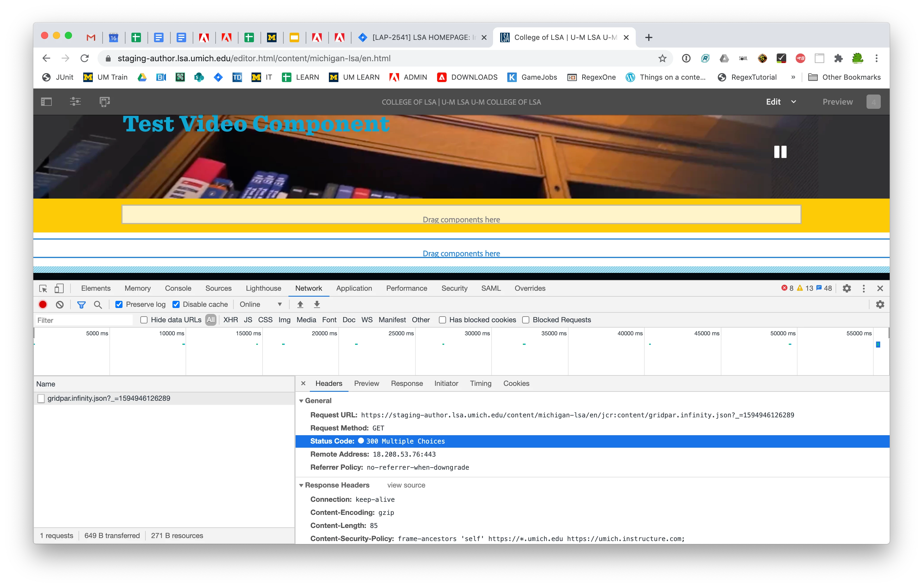This screenshot has height=588, width=923.
Task: Click the network filter funnel icon
Action: (x=81, y=304)
